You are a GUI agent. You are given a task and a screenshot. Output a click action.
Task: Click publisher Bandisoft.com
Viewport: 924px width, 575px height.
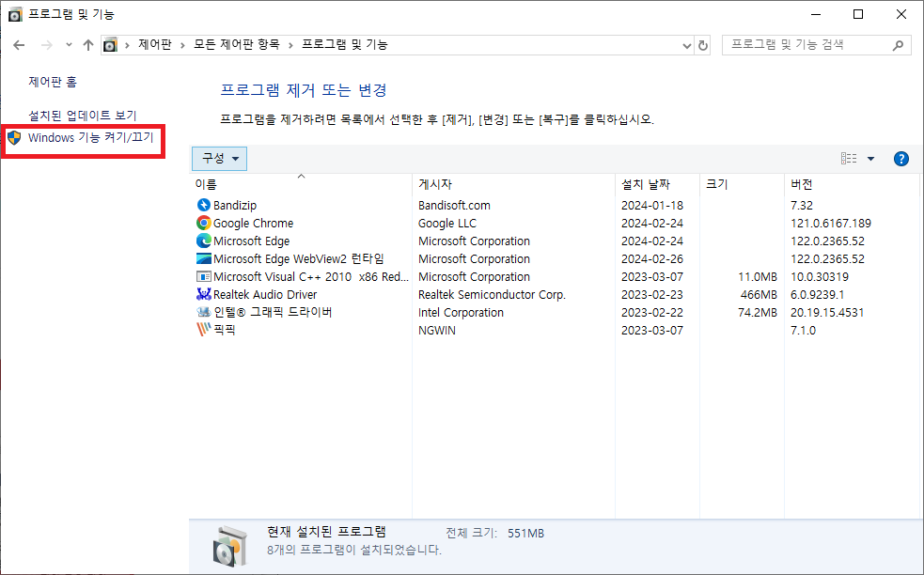click(x=454, y=205)
